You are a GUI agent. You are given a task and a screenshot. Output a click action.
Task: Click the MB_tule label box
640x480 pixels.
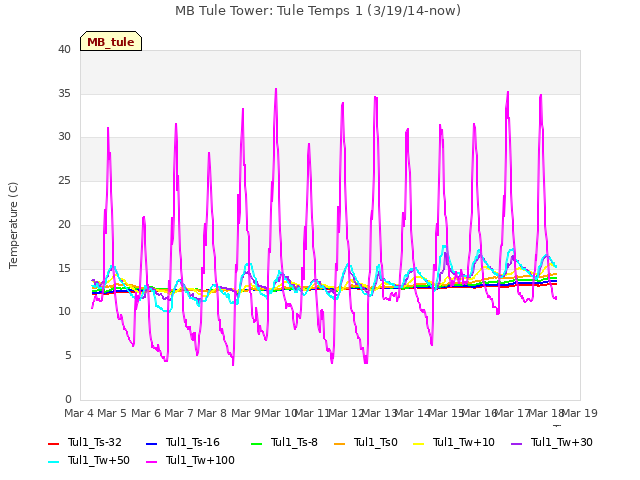click(111, 41)
